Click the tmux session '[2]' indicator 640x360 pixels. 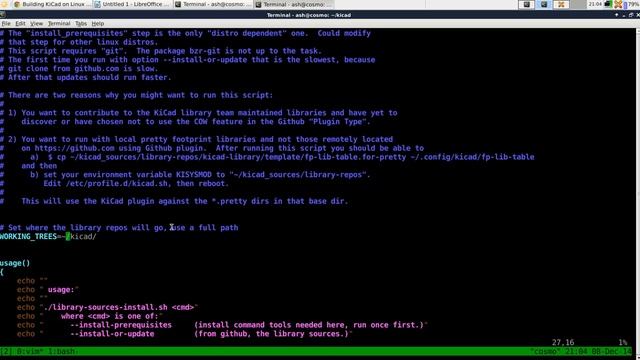coord(6,351)
